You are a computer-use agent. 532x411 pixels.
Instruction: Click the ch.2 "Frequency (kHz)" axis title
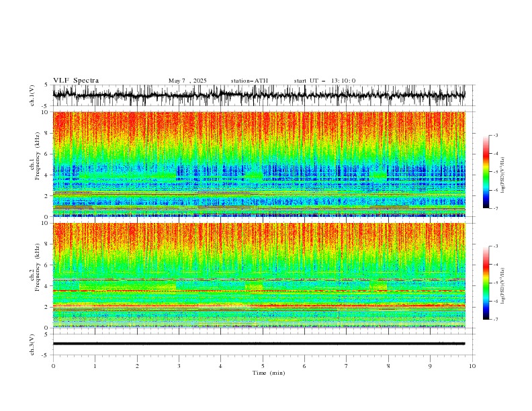point(37,267)
